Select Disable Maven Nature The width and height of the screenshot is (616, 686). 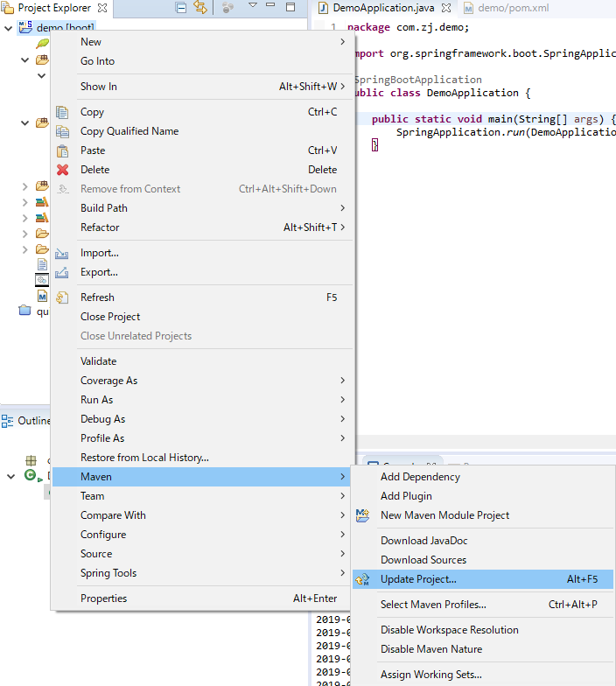pyautogui.click(x=483, y=649)
